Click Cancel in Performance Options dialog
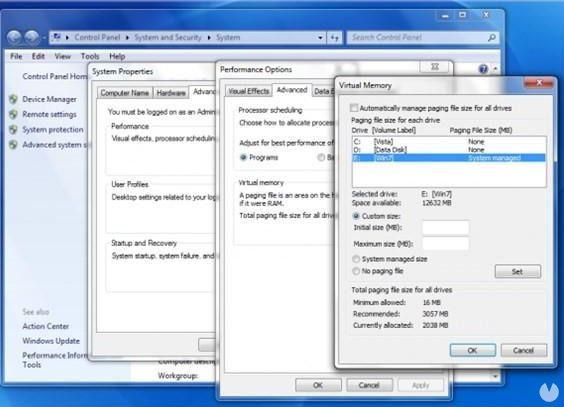Screen dimensions: 564x407 (369, 385)
